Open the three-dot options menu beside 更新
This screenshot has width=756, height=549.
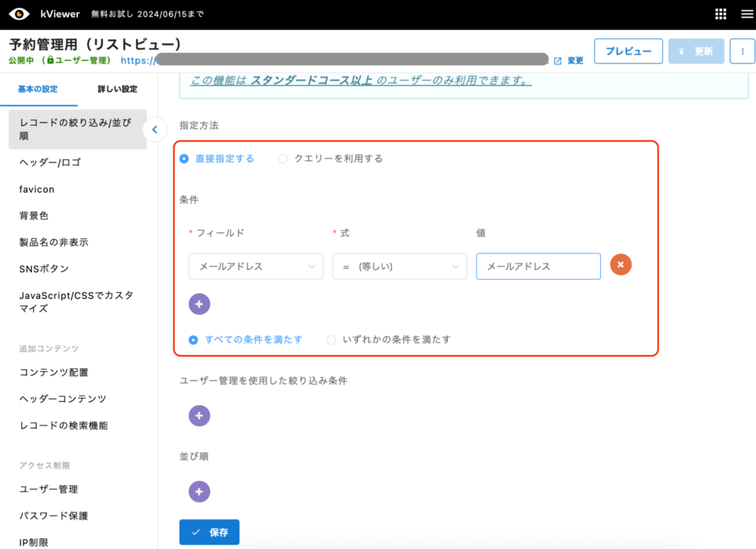coord(742,51)
